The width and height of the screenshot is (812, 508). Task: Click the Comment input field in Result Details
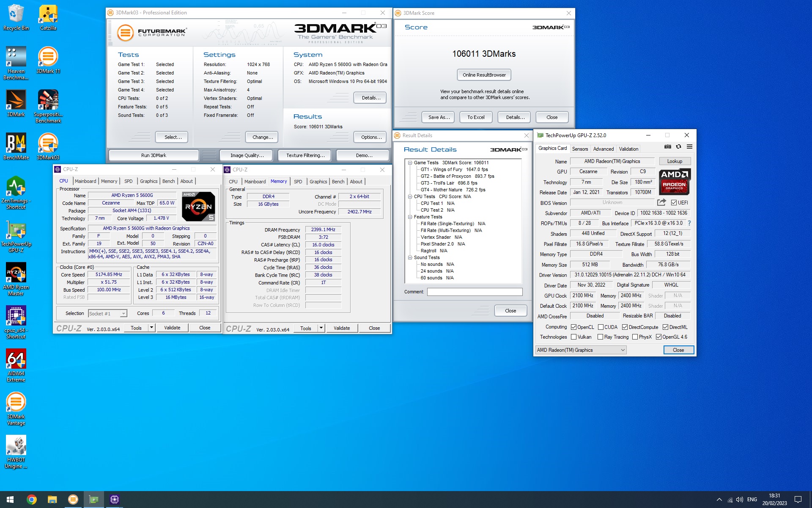(475, 292)
